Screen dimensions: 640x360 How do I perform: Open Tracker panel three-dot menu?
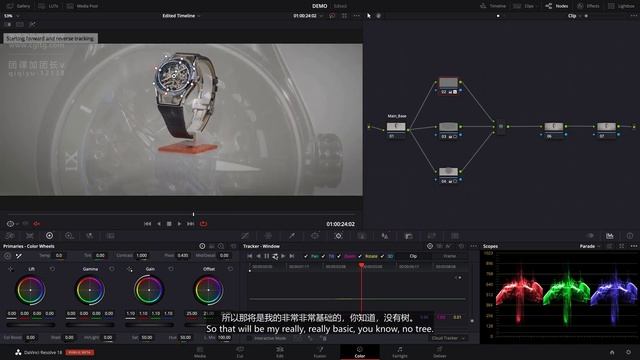coord(473,246)
